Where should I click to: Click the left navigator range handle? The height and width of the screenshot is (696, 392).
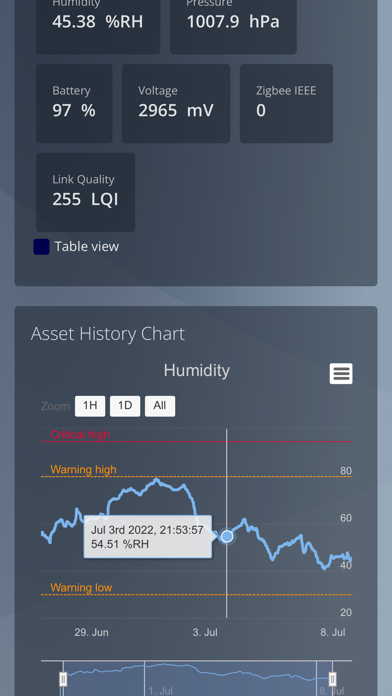click(x=63, y=679)
